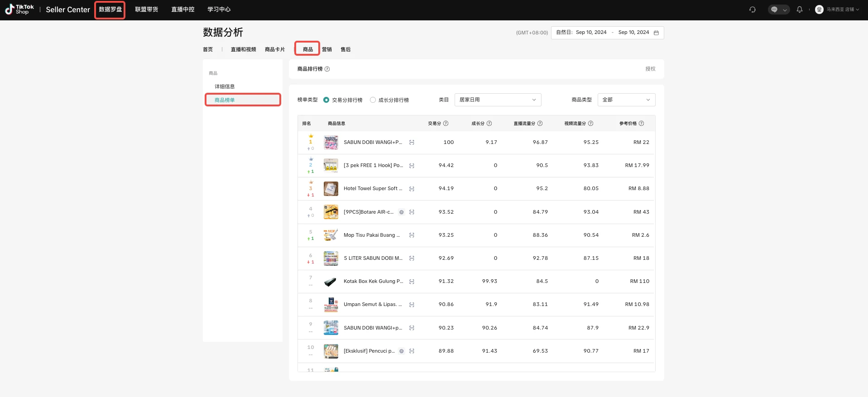The width and height of the screenshot is (868, 397).
Task: Switch to the 直播和视频 tab
Action: tap(243, 49)
